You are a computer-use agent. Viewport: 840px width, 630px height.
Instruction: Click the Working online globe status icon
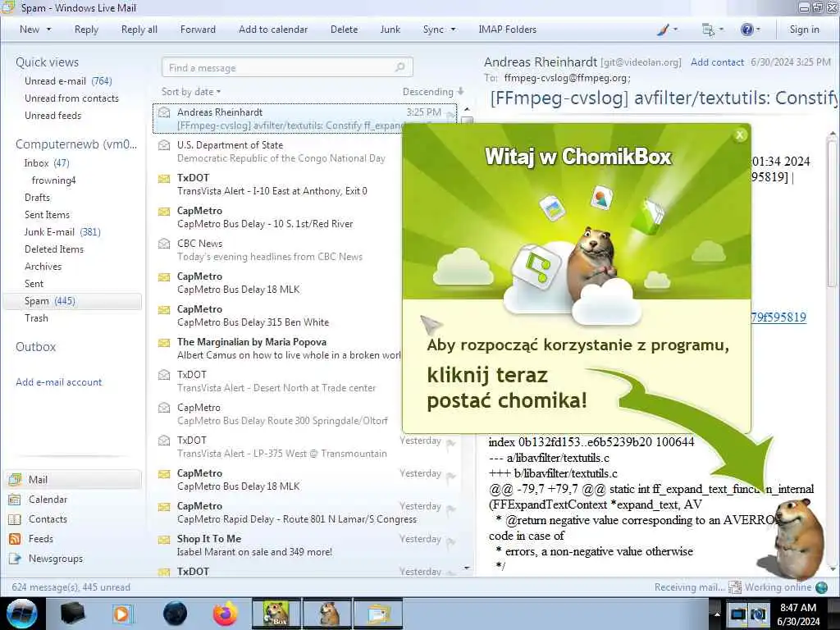821,587
